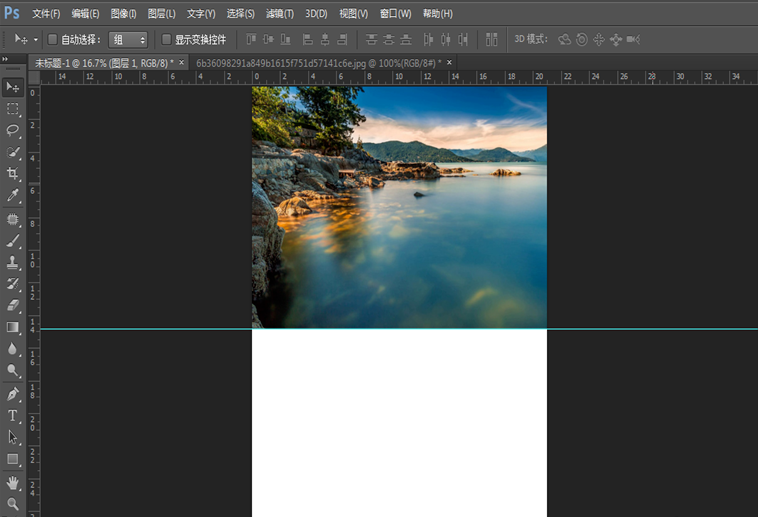The height and width of the screenshot is (517, 758).
Task: Click the Align right edges icon
Action: [x=342, y=39]
